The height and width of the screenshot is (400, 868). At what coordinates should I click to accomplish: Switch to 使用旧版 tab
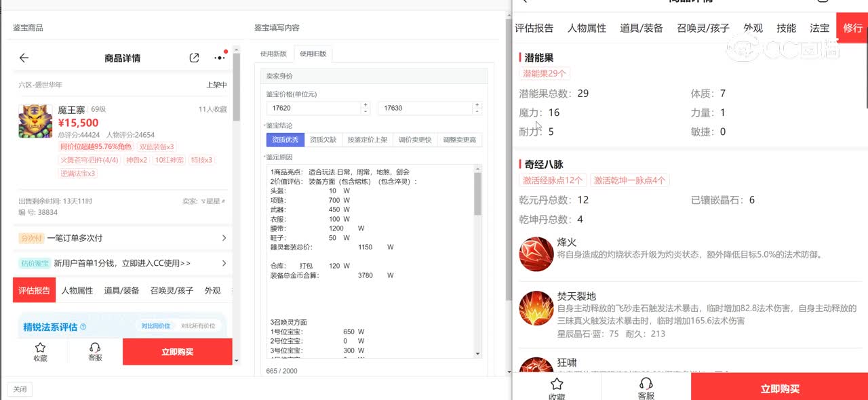point(313,54)
